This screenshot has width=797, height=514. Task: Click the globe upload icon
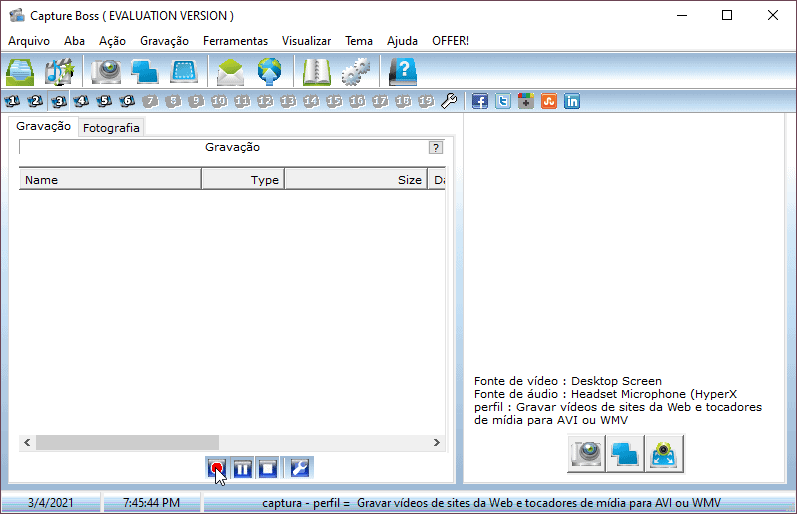coord(269,72)
